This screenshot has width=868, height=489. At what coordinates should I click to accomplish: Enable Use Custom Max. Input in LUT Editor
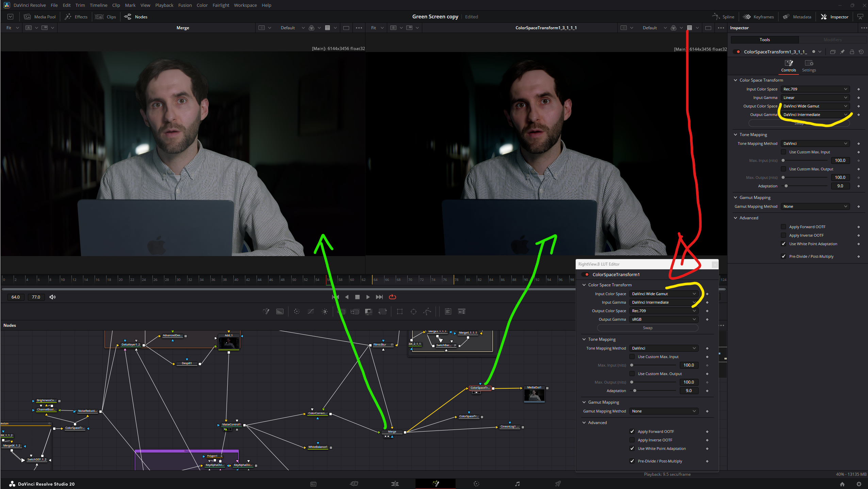coord(632,357)
